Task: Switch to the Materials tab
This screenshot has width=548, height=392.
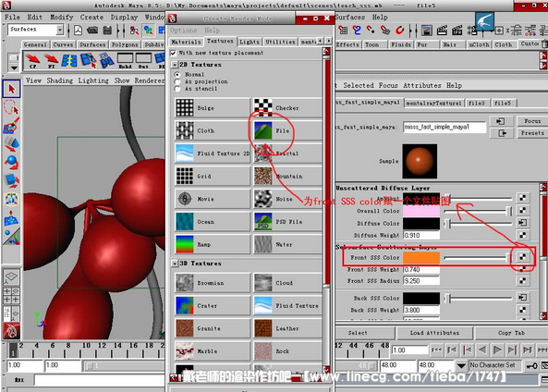Action: point(186,42)
